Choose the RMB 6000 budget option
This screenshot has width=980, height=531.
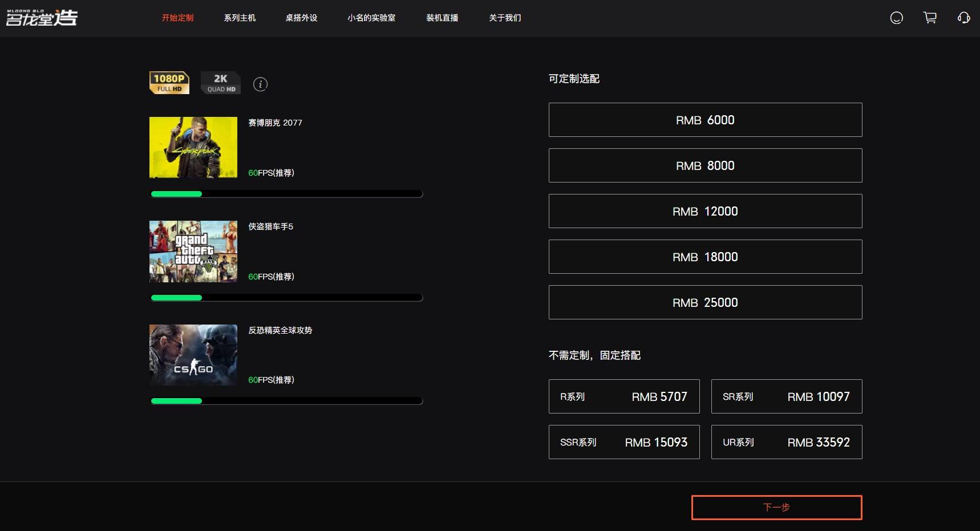705,120
